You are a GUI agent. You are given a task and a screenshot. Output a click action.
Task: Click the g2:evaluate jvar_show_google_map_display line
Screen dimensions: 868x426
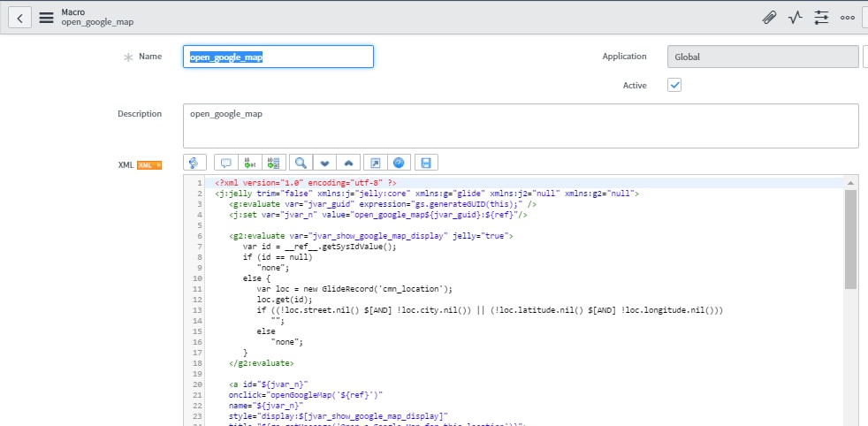point(371,236)
